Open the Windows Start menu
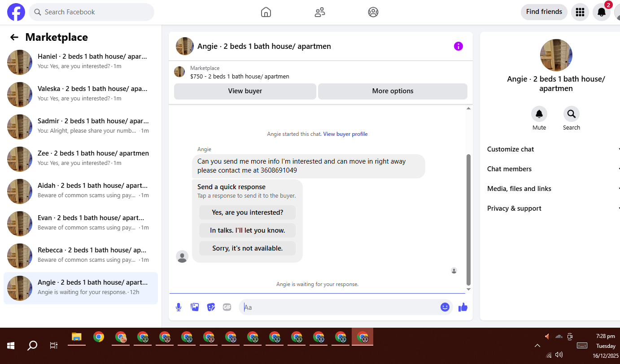The image size is (620, 364). [x=11, y=346]
